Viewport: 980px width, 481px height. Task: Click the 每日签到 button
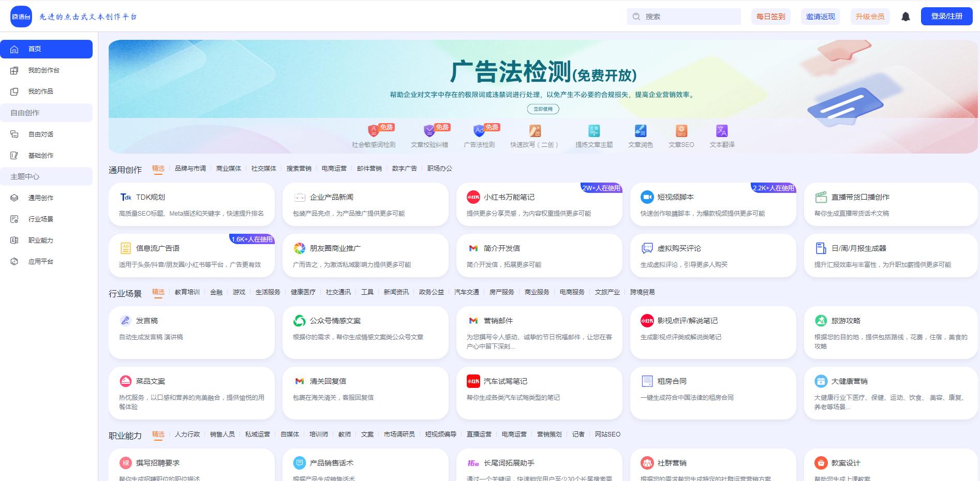tap(771, 17)
